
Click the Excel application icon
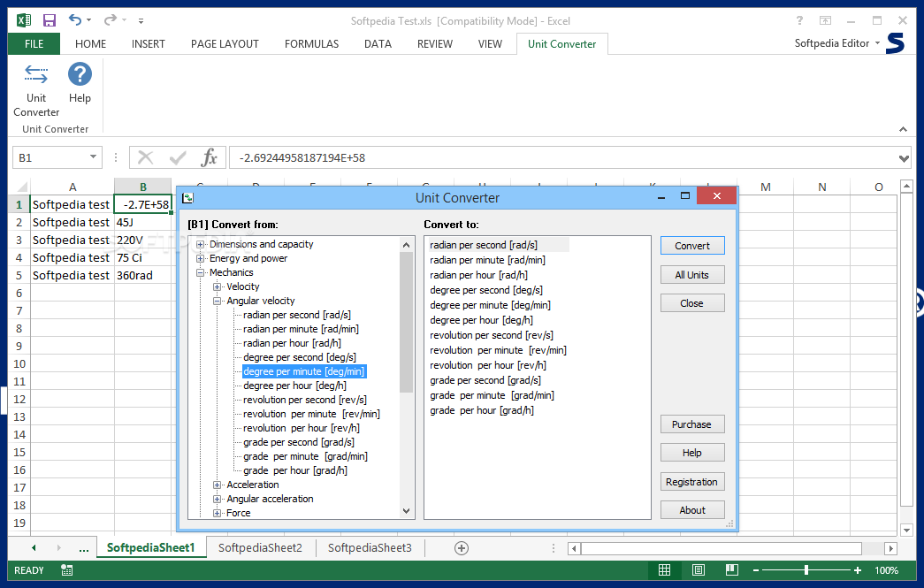point(24,20)
